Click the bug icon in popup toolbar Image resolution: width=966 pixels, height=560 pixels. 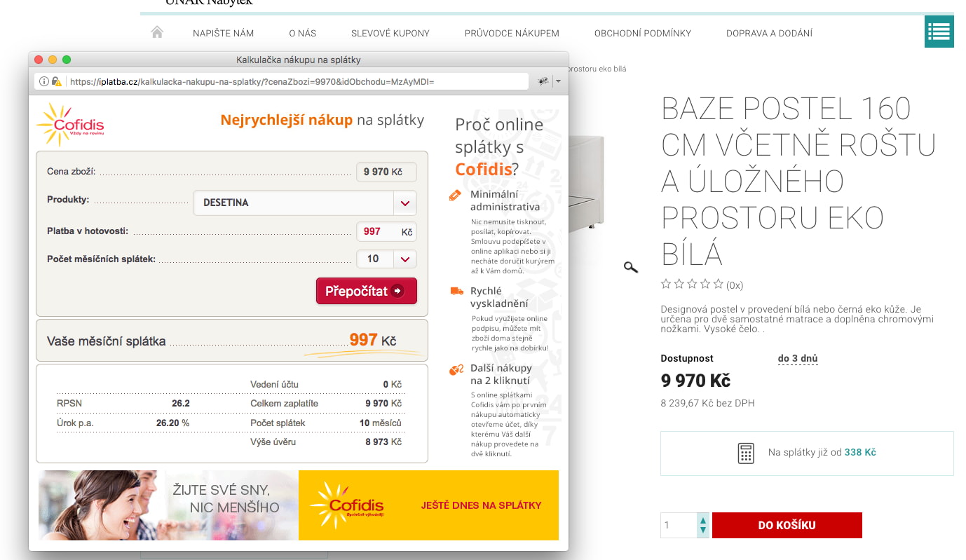(543, 81)
